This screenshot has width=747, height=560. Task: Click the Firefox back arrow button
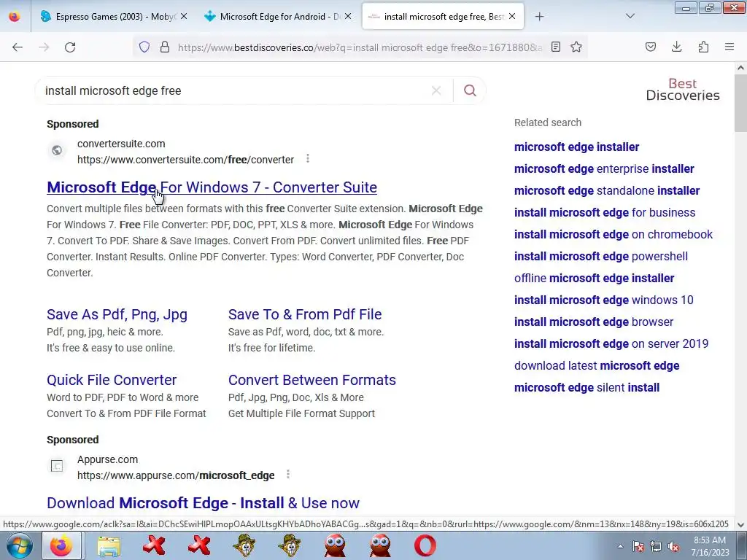[18, 47]
